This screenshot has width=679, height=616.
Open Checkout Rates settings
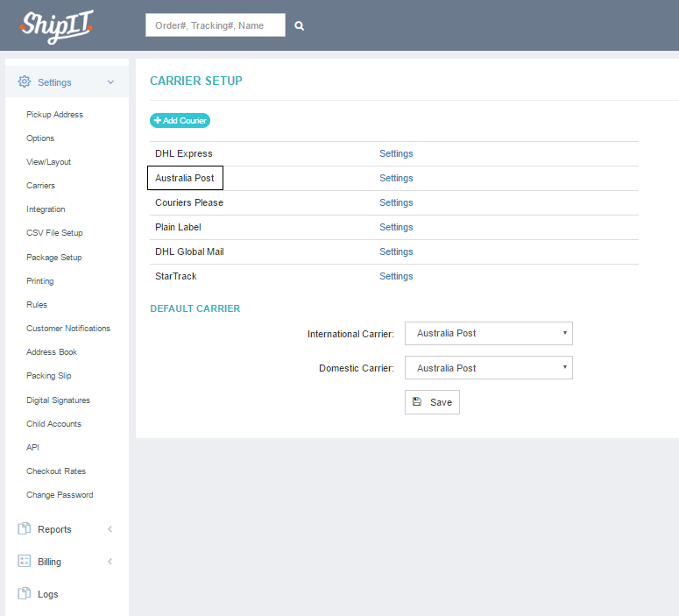click(56, 471)
